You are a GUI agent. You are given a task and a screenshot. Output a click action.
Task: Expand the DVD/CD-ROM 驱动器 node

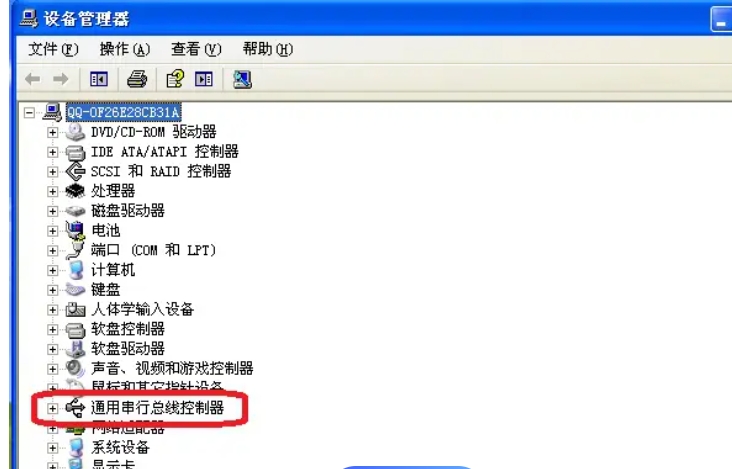coord(52,133)
